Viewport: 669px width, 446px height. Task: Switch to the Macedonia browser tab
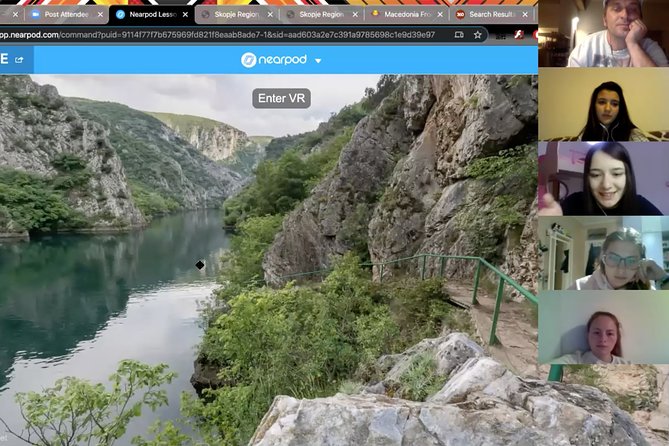[402, 15]
